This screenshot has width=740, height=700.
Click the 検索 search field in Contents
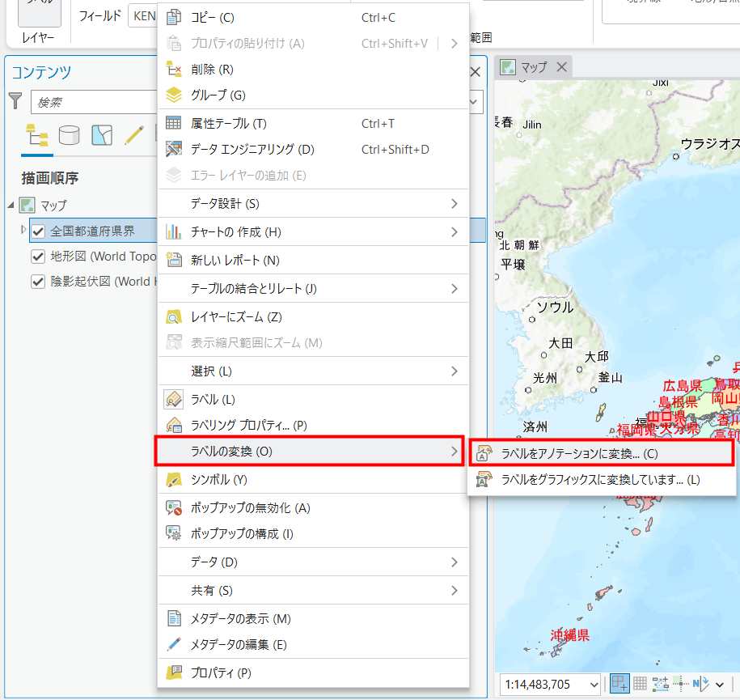[x=93, y=103]
